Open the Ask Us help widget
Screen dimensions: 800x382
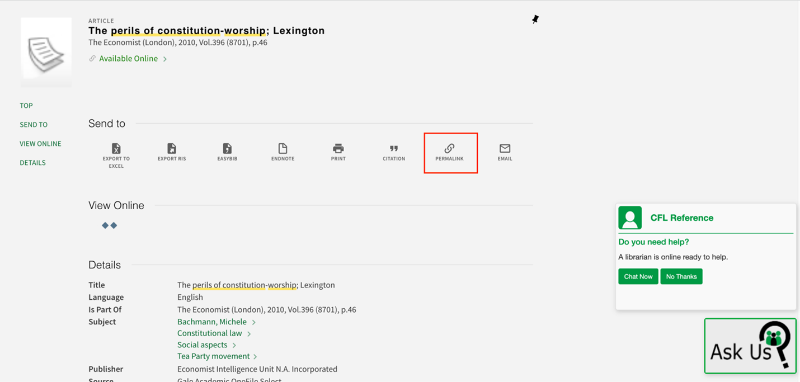(750, 346)
